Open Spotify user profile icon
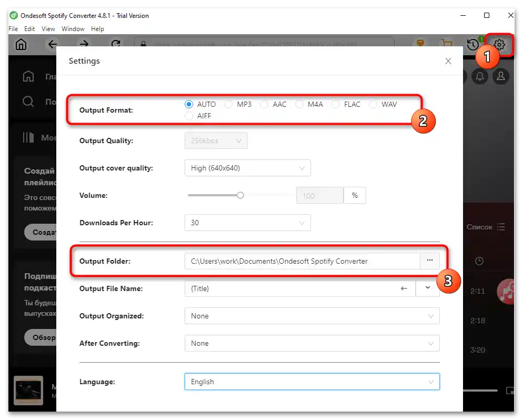The image size is (523, 420). 501,76
